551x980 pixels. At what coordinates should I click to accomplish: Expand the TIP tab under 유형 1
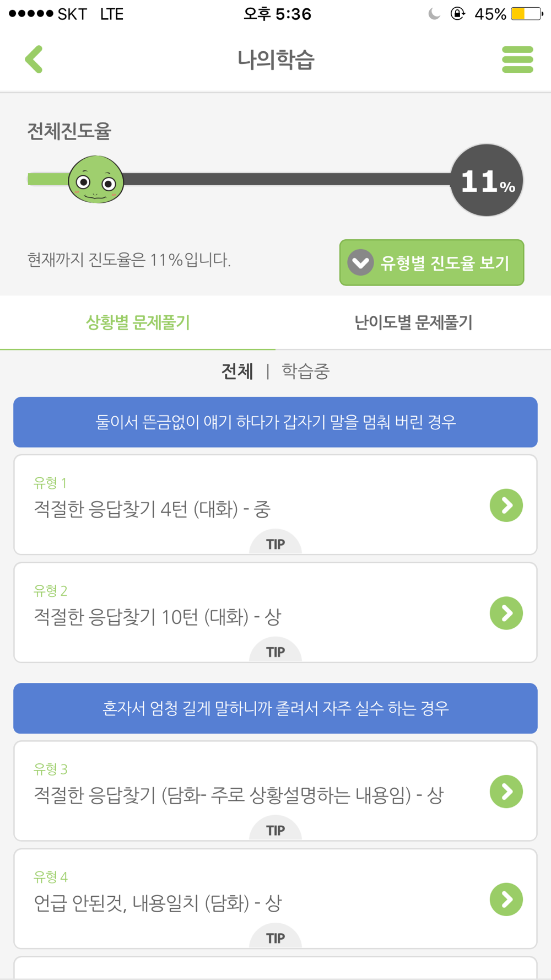[x=275, y=544]
